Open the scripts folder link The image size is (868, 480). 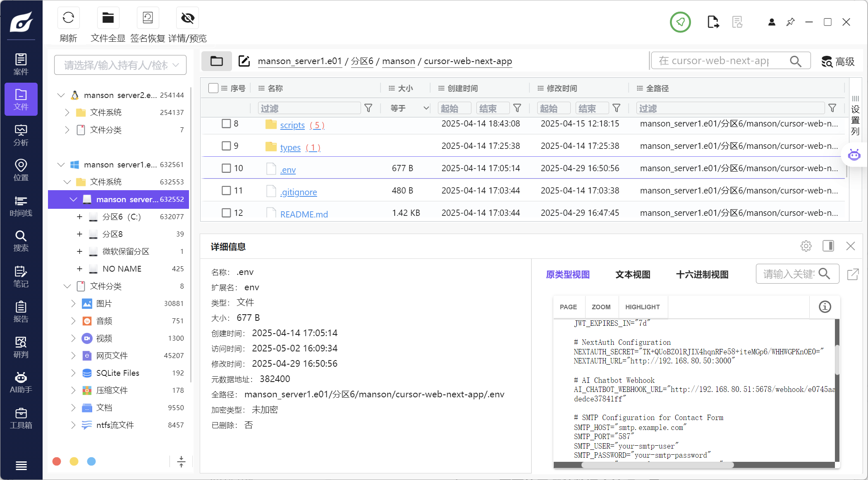click(x=292, y=125)
